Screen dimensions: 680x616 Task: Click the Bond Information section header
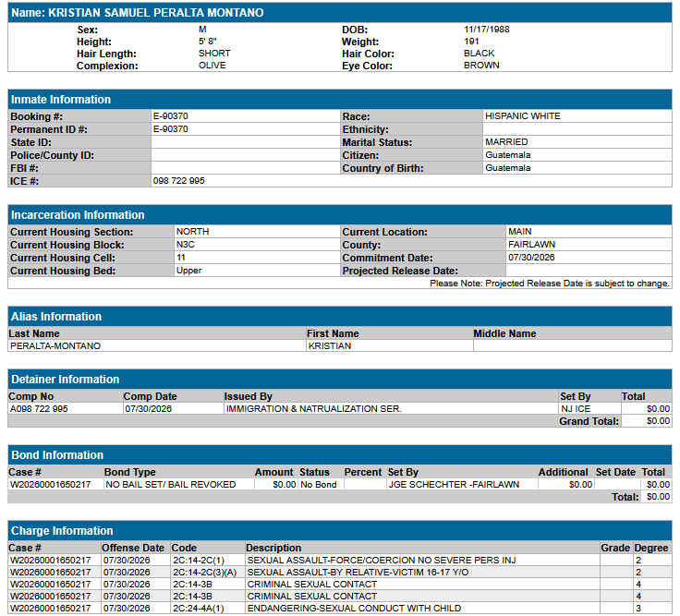click(340, 455)
